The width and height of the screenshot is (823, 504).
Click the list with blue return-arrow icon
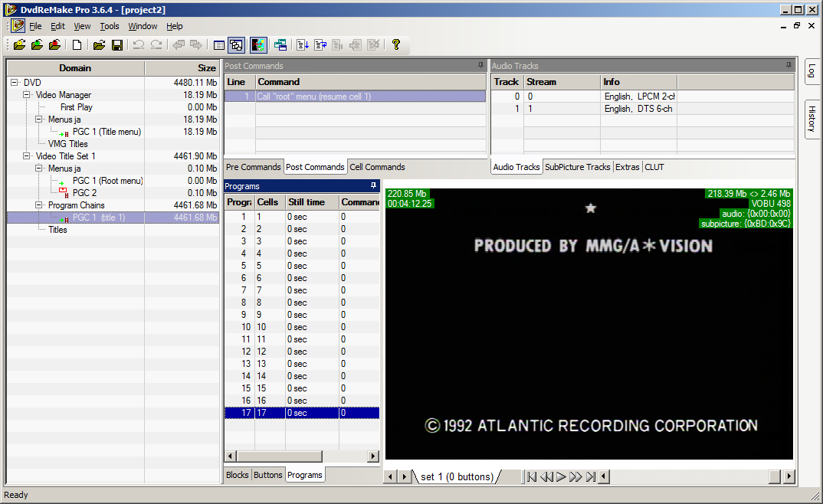click(x=320, y=45)
